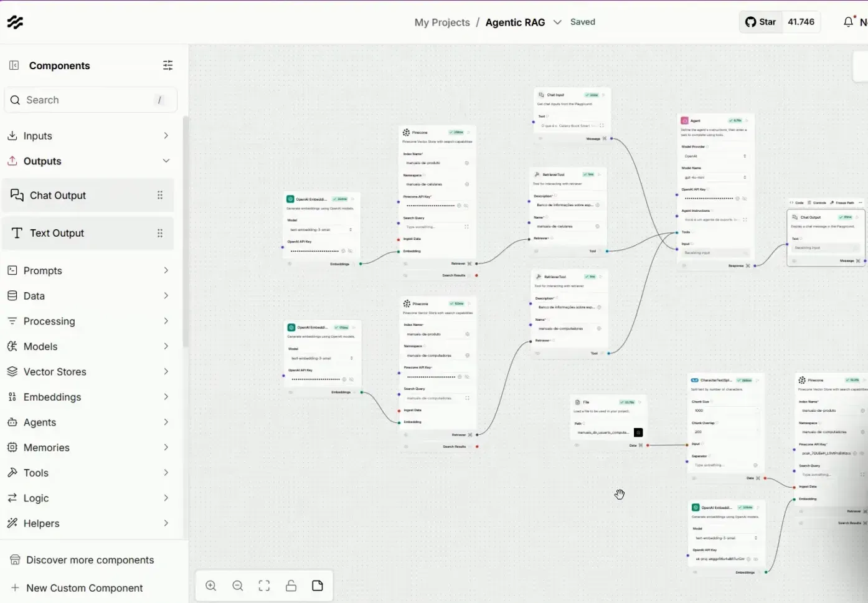Click the Langflow logo icon

tap(15, 22)
